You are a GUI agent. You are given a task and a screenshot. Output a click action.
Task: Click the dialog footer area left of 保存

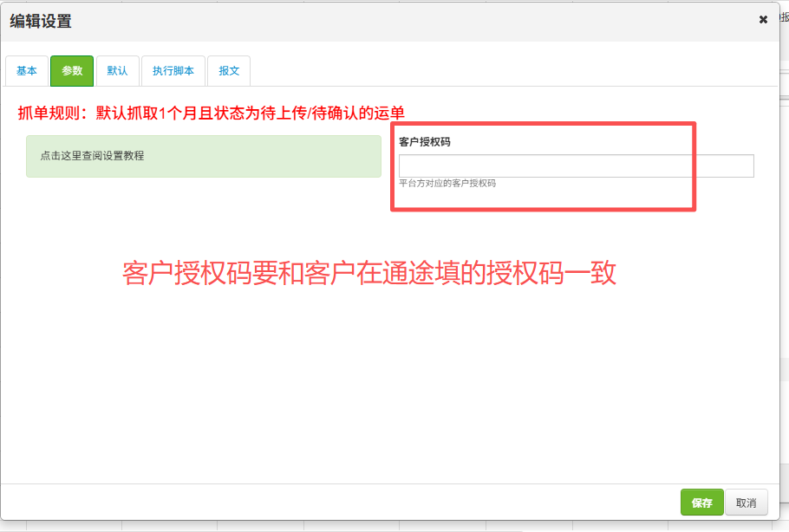[347, 503]
